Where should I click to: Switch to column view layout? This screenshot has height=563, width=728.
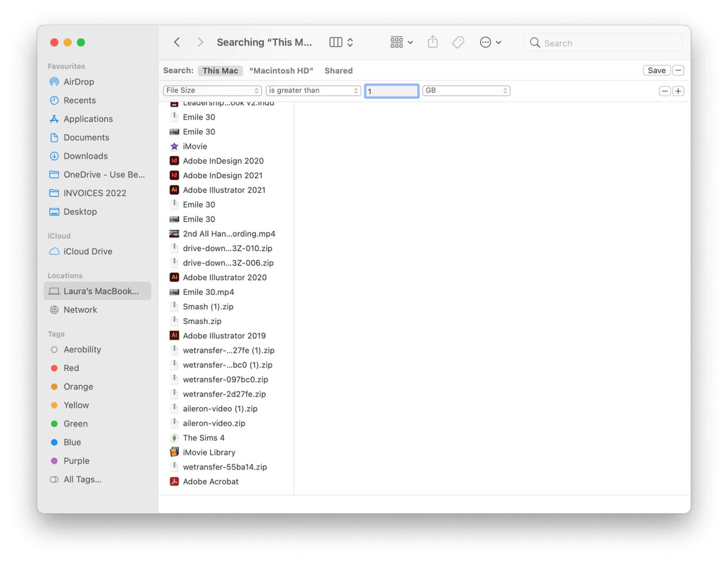pyautogui.click(x=336, y=42)
